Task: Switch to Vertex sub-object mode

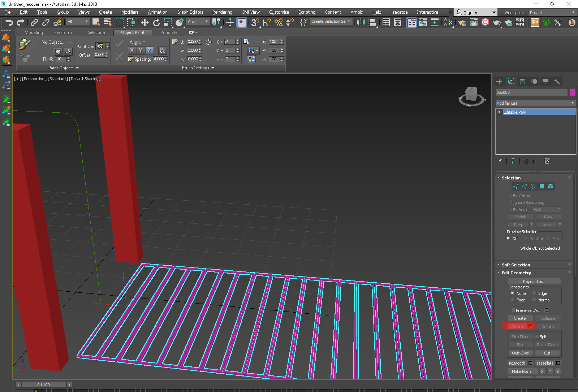Action: 516,186
